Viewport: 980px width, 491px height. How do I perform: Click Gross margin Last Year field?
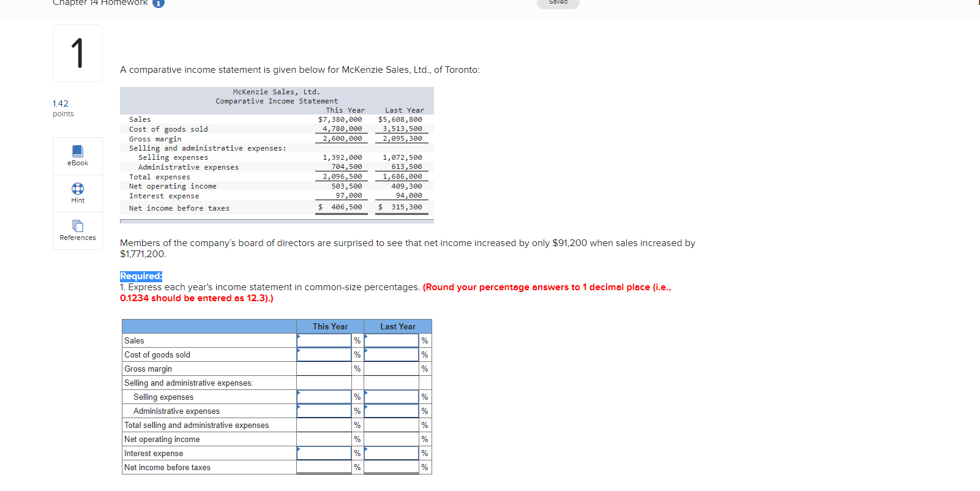[x=391, y=369]
